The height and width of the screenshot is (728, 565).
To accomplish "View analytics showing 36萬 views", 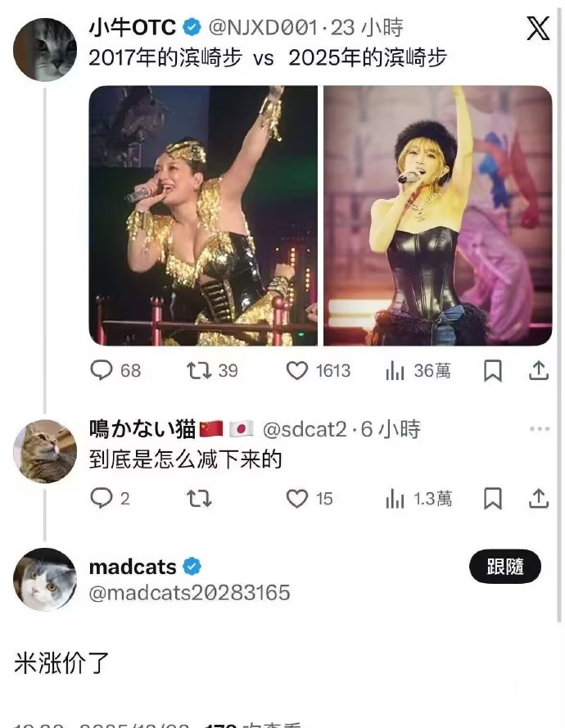I will point(418,370).
